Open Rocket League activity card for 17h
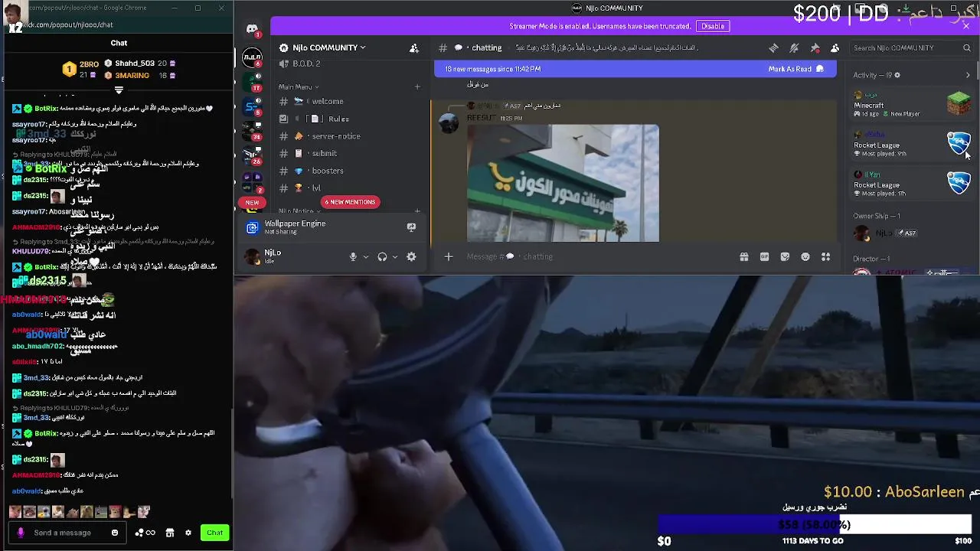The image size is (980, 551). [x=912, y=184]
